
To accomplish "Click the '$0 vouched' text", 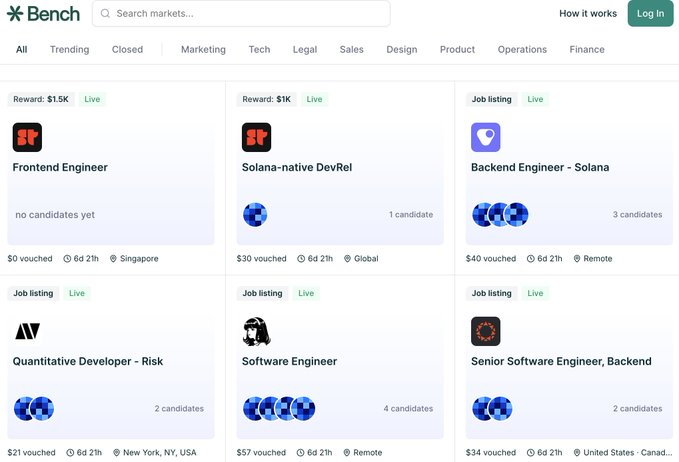I will point(30,258).
